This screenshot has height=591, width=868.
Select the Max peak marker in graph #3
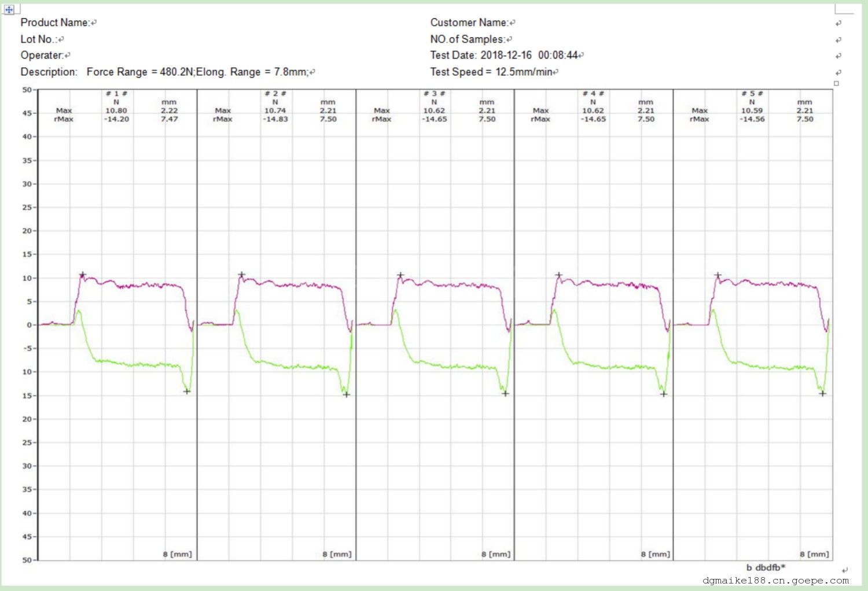pos(400,275)
